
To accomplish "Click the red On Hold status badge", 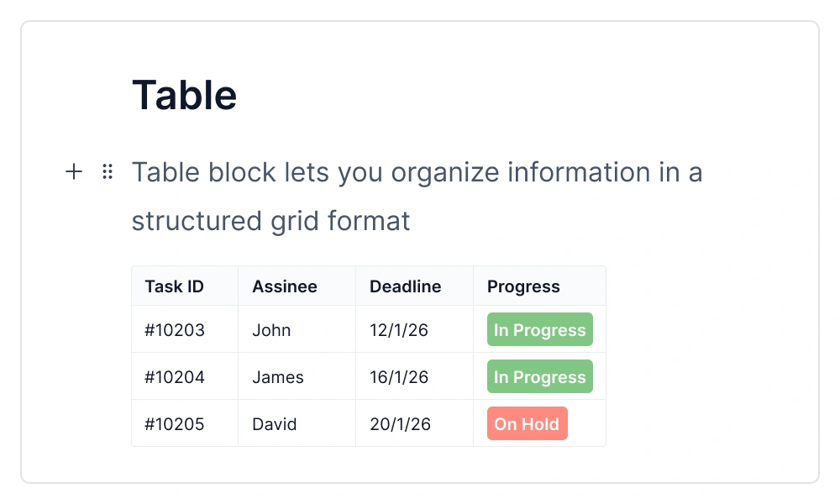I will coord(527,423).
